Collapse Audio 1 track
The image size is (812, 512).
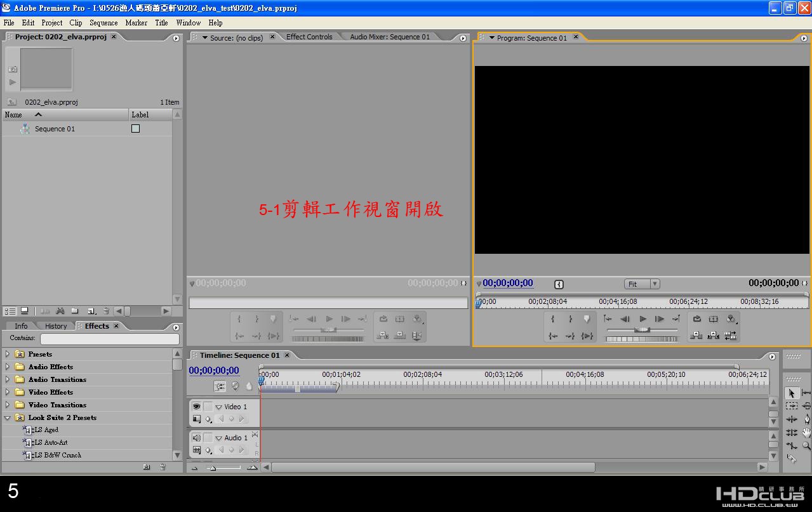click(x=219, y=438)
